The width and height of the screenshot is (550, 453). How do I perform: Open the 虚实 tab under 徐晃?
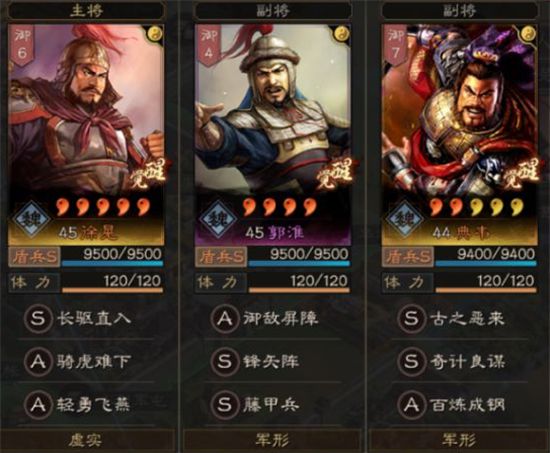[x=86, y=440]
